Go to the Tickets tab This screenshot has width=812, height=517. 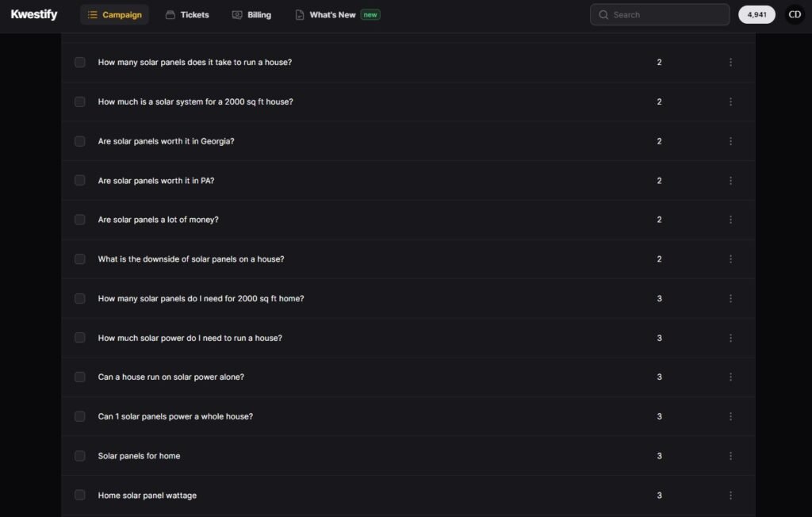coord(187,14)
